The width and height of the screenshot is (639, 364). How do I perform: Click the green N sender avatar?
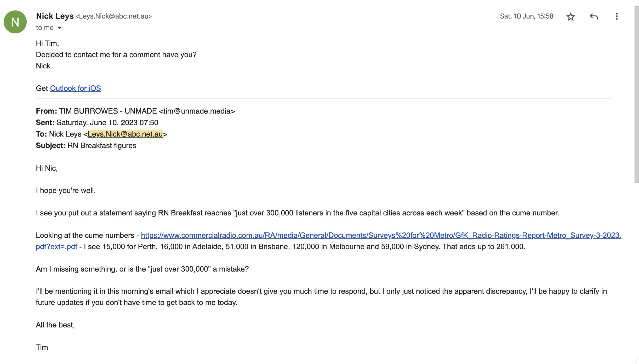(15, 22)
